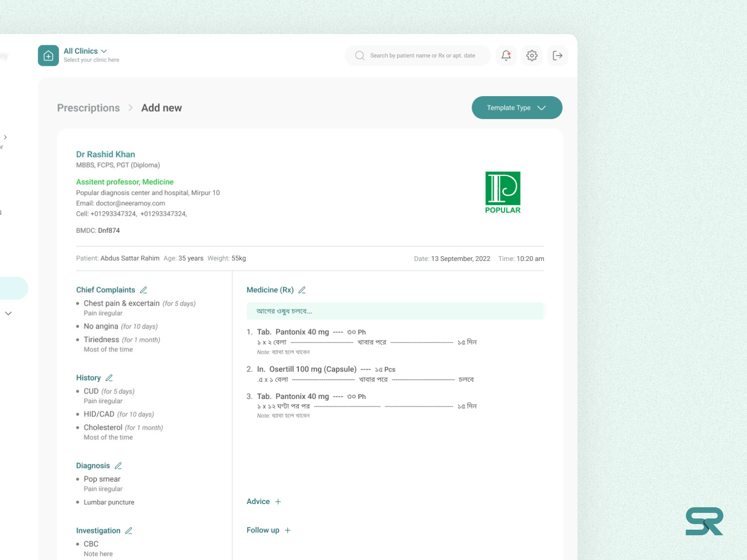Edit the Diagnosis section
The width and height of the screenshot is (747, 560).
[118, 465]
